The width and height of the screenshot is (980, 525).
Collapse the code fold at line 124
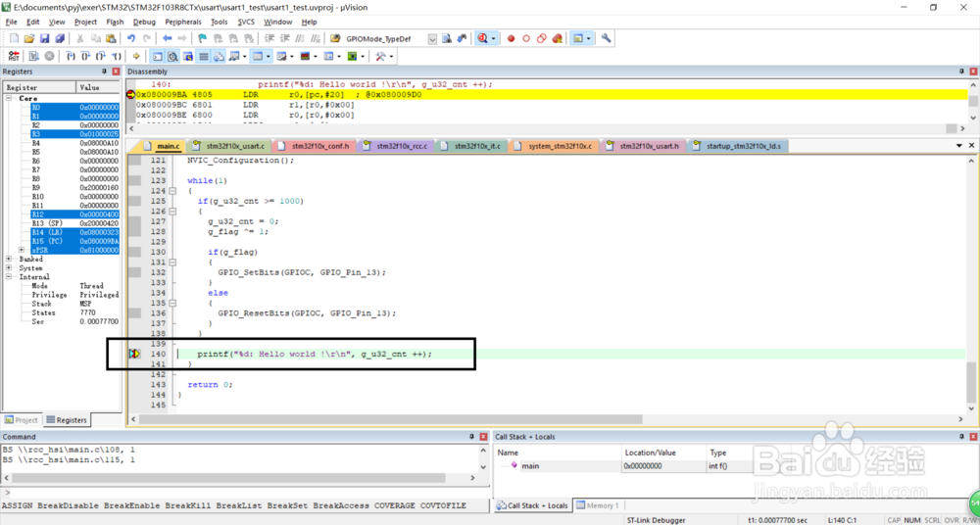pyautogui.click(x=172, y=191)
